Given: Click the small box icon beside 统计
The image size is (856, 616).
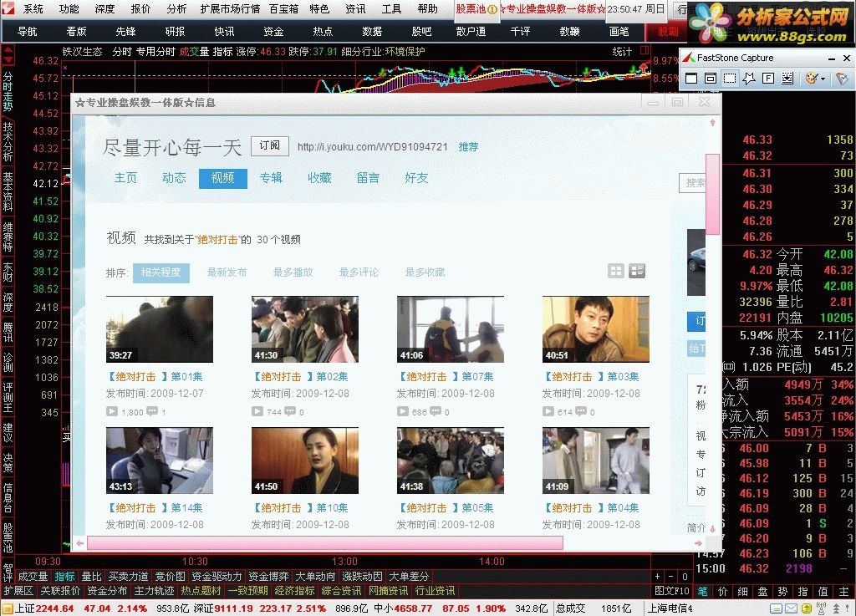Looking at the screenshot, I should [645, 50].
